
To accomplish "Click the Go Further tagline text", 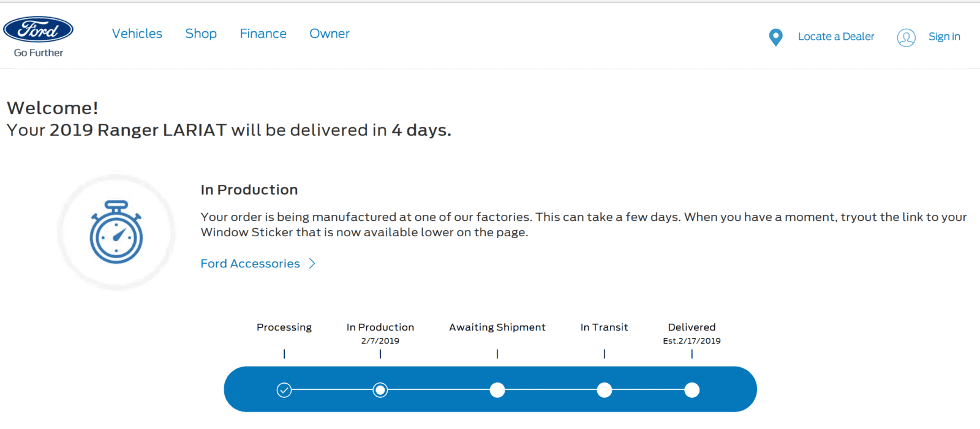I will coord(39,53).
